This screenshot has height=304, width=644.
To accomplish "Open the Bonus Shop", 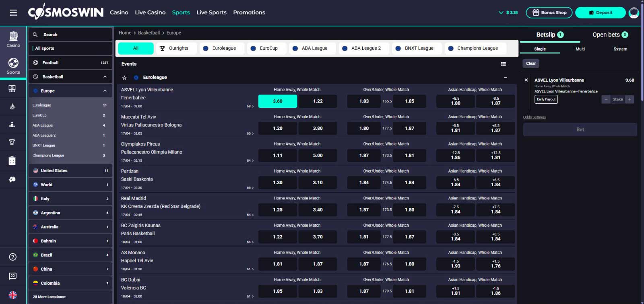I will (549, 12).
